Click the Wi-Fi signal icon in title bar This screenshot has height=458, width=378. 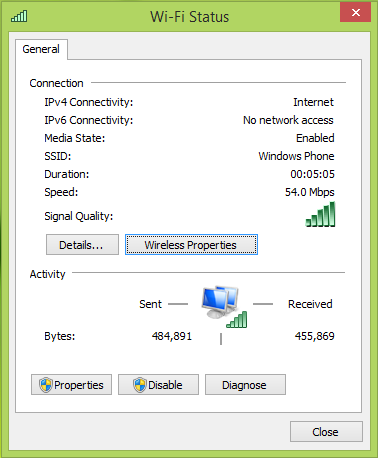tap(19, 16)
